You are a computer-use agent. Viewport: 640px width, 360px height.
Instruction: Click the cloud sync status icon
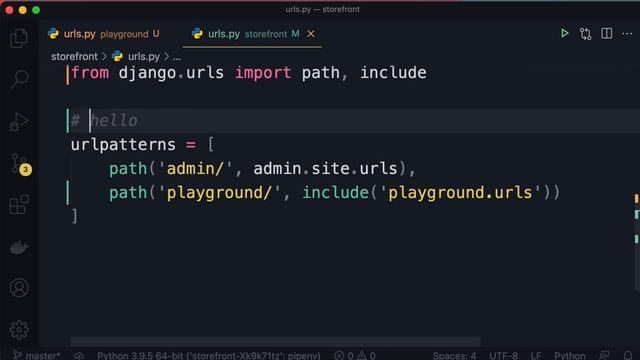pyautogui.click(x=79, y=356)
